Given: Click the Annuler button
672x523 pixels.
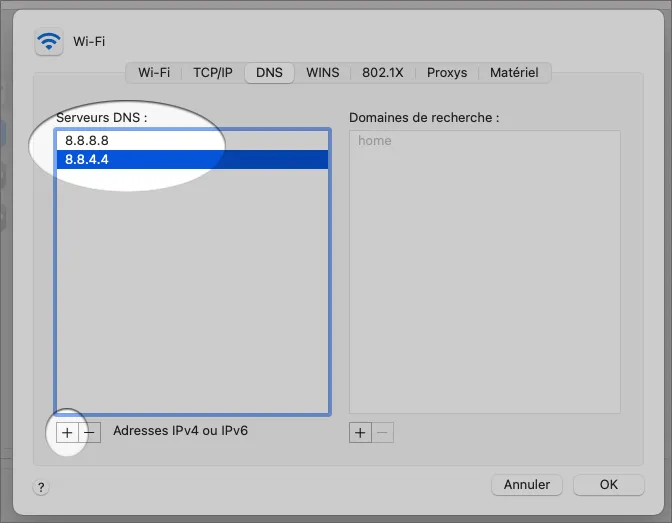Looking at the screenshot, I should (527, 485).
